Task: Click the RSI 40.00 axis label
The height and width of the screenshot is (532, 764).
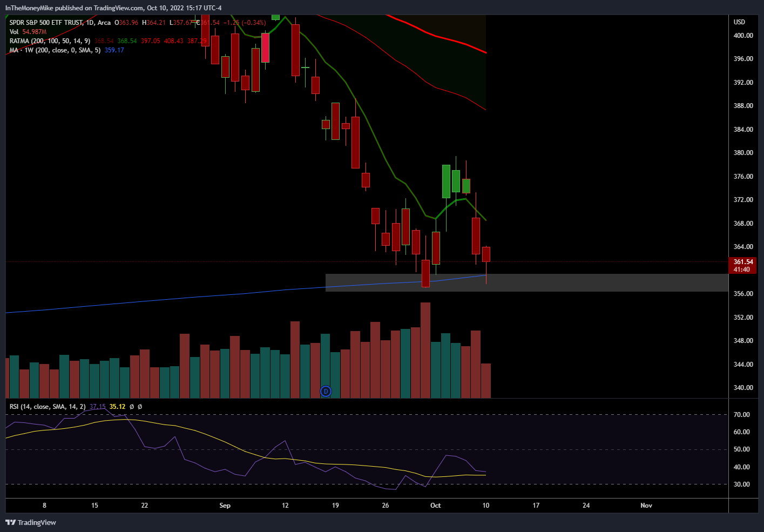Action: (x=742, y=467)
